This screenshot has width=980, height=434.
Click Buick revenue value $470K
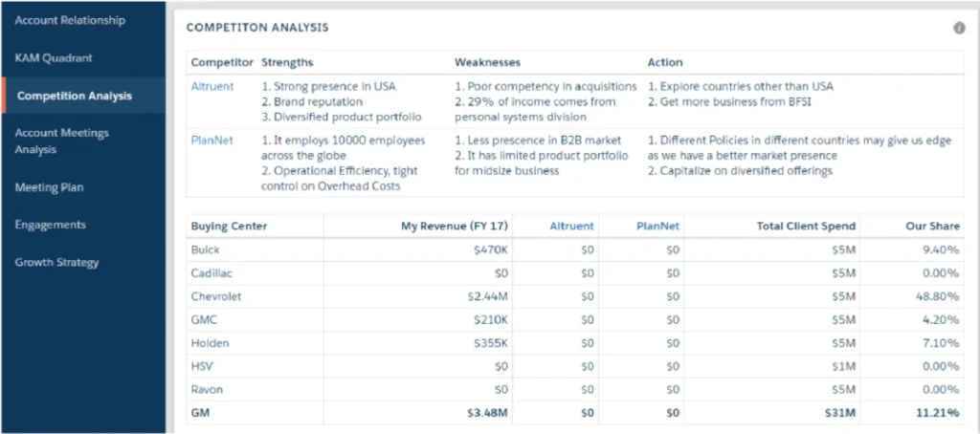point(491,250)
